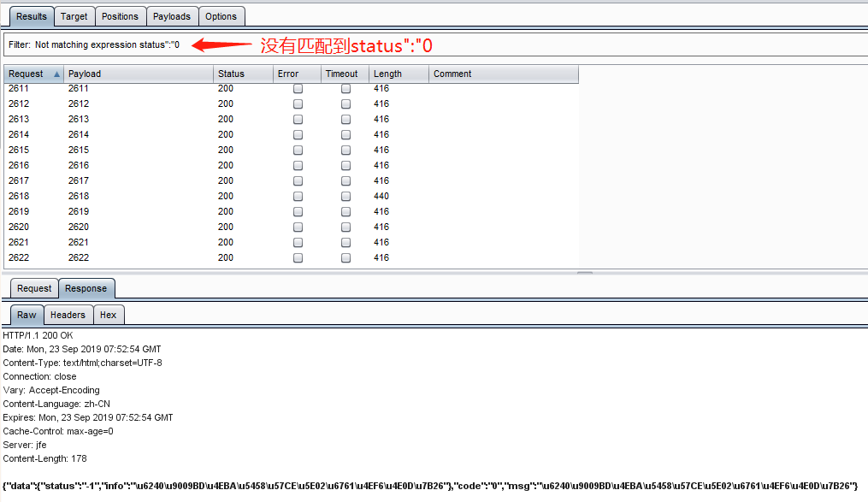868x502 pixels.
Task: Switch to the Headers view tab
Action: point(68,315)
